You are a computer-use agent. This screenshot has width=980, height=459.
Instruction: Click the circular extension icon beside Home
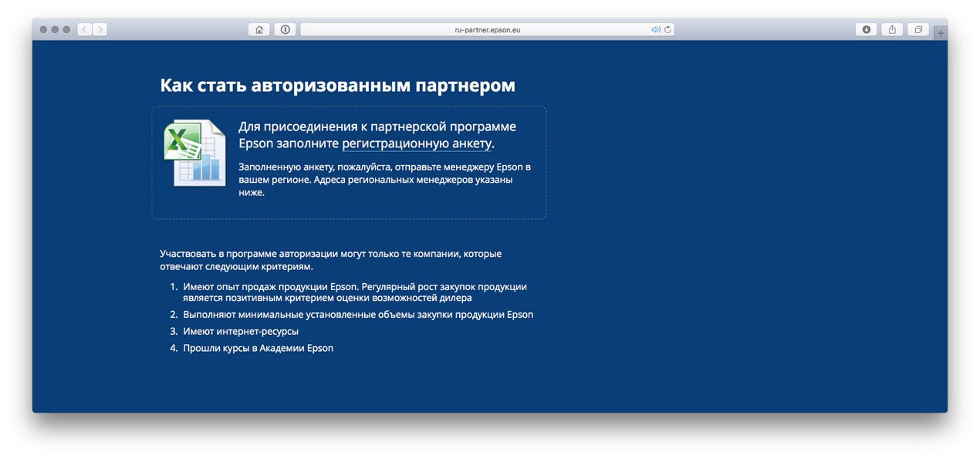pos(285,29)
